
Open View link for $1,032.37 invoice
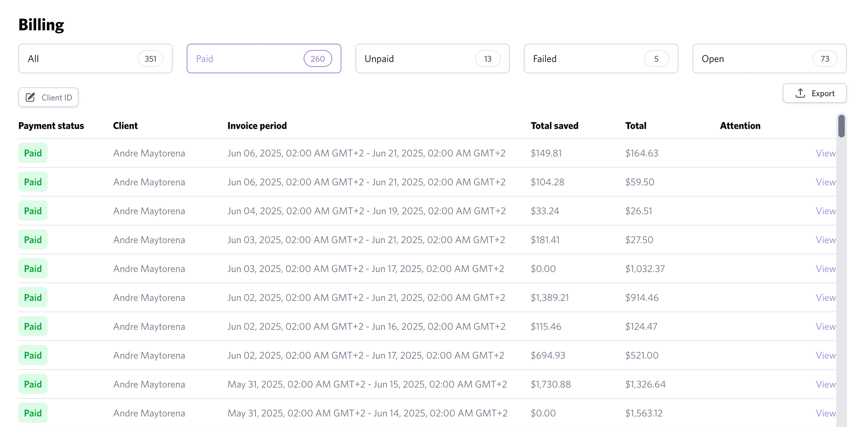pos(825,269)
